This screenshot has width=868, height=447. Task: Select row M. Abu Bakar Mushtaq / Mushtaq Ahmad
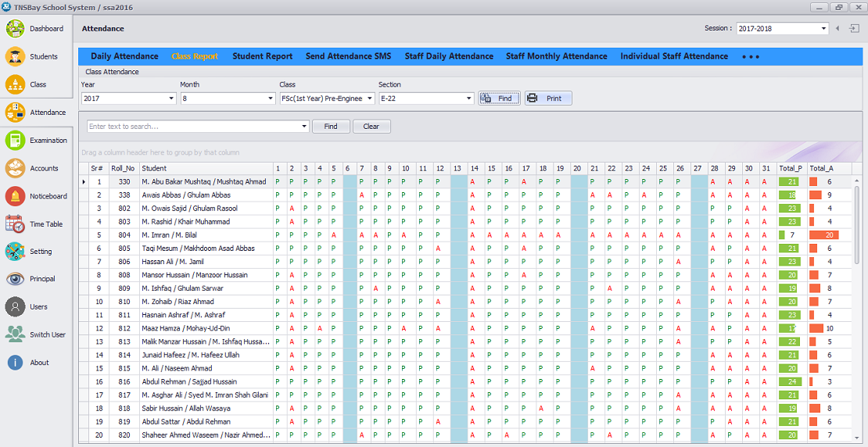coord(204,182)
